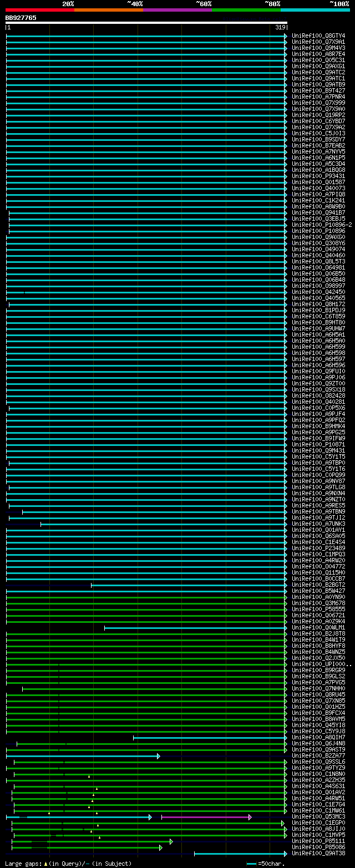
Task: Select the UniRef100_Q42450 label
Action: point(318,292)
